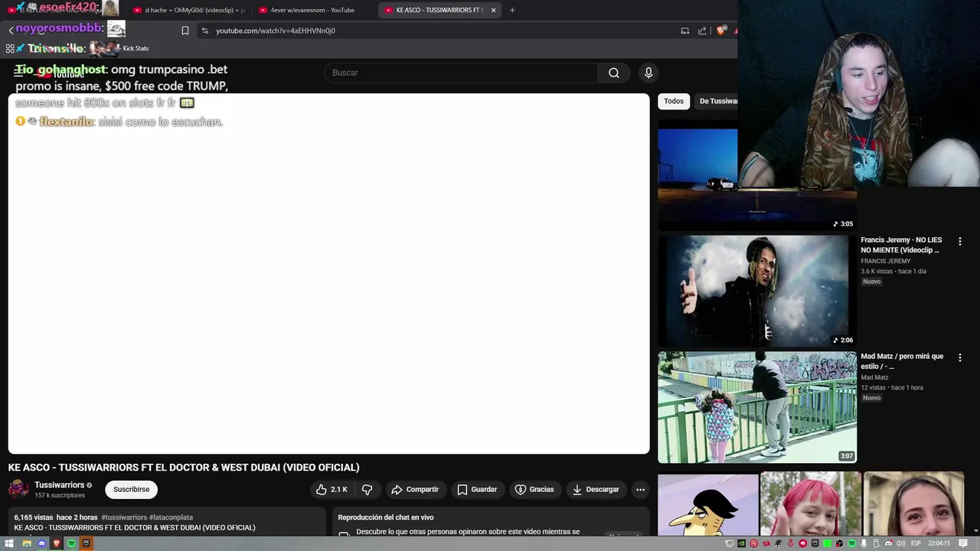Click the Brave Shields lion icon
The height and width of the screenshot is (551, 980).
click(x=721, y=31)
